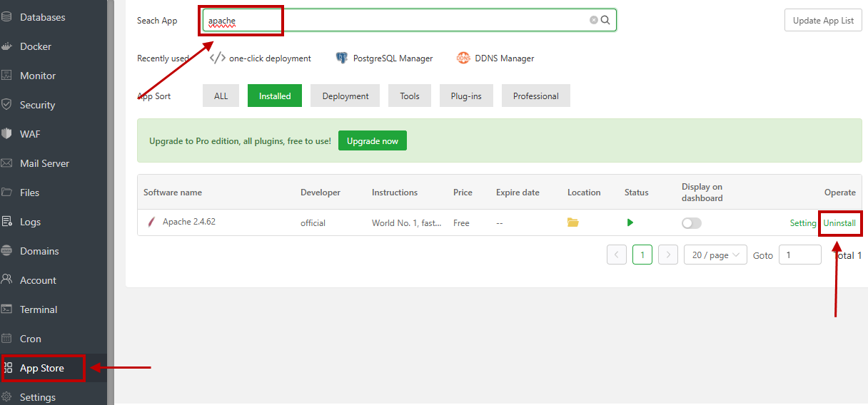Screen dimensions: 868x405
Task: Go to Monitor page
Action: pyautogui.click(x=38, y=76)
